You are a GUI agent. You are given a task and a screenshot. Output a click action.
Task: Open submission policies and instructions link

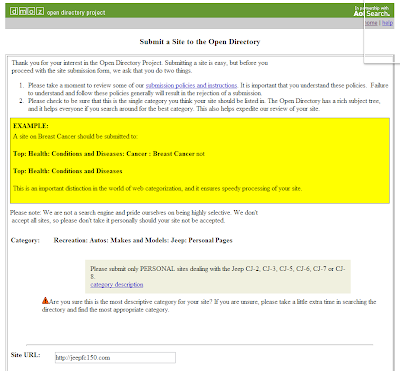191,85
